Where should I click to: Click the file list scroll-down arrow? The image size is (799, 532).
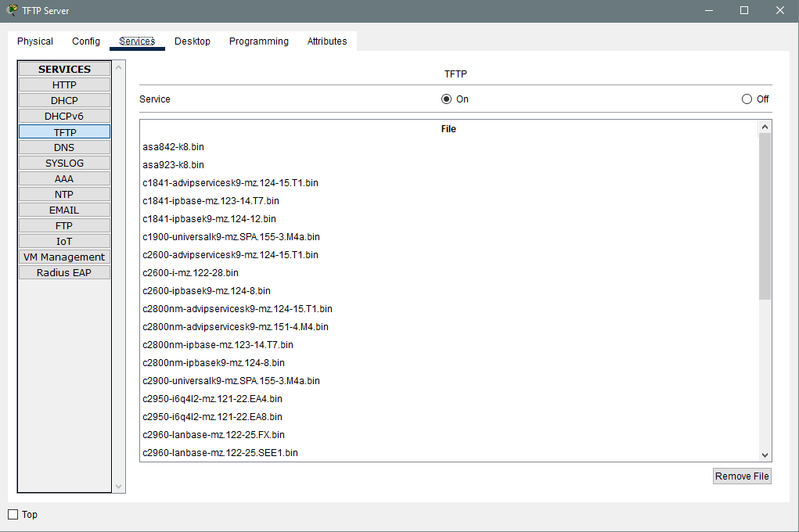(x=765, y=455)
